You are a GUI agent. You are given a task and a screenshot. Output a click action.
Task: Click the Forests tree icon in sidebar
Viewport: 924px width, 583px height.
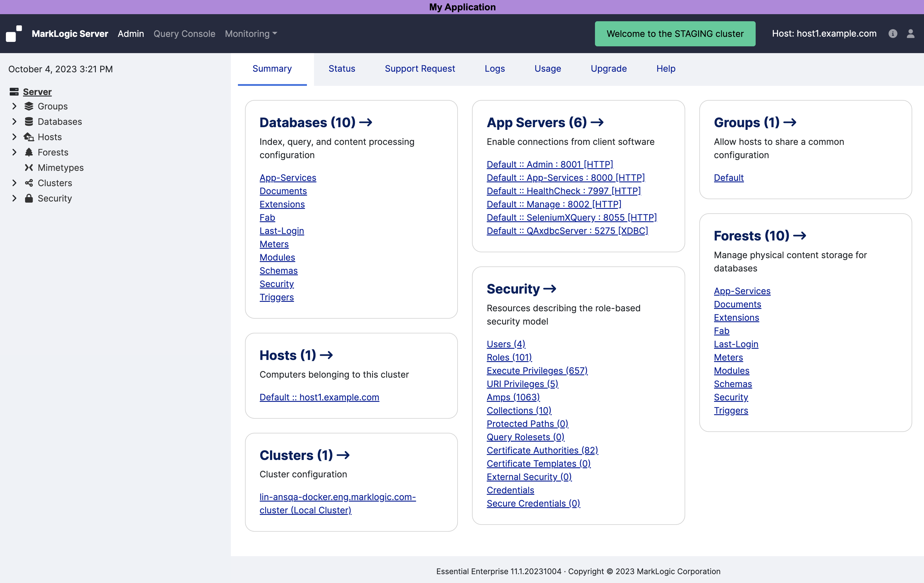(29, 152)
